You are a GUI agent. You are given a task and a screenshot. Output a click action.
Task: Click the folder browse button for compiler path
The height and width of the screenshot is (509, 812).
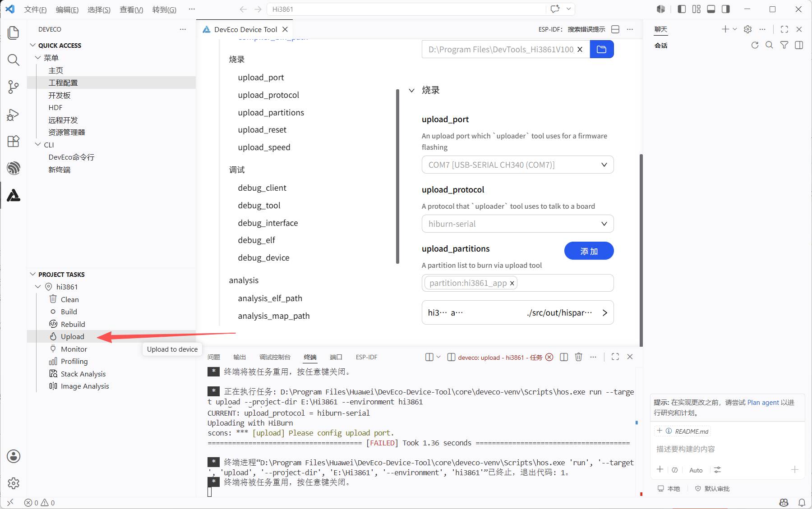pos(602,49)
